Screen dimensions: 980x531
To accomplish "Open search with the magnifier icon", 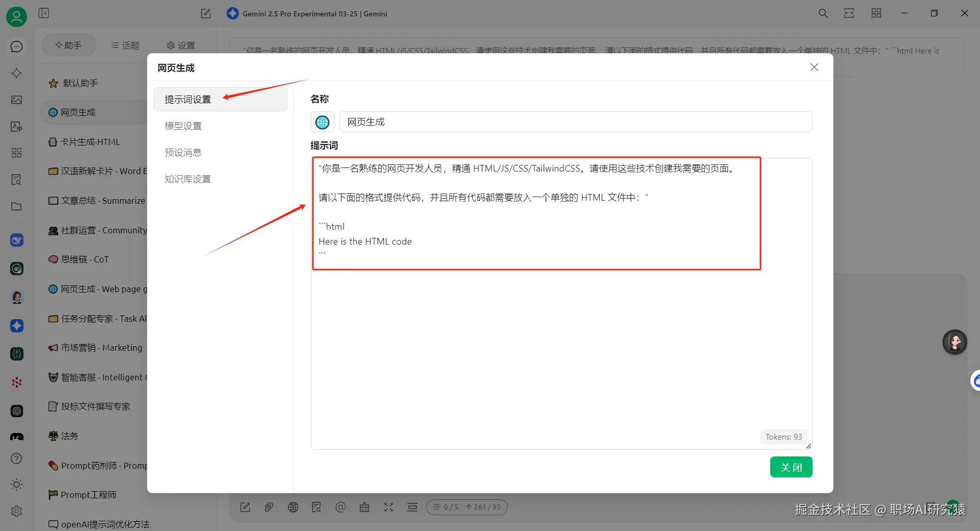I will coord(823,13).
